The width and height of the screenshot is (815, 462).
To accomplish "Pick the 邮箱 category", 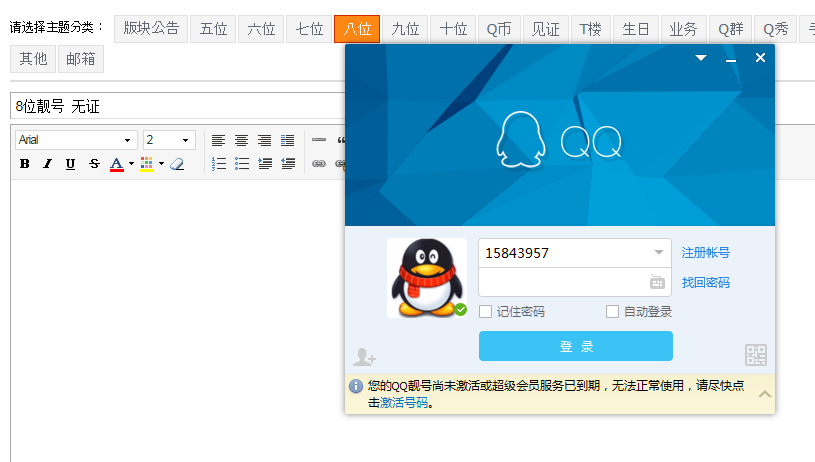I will 81,59.
